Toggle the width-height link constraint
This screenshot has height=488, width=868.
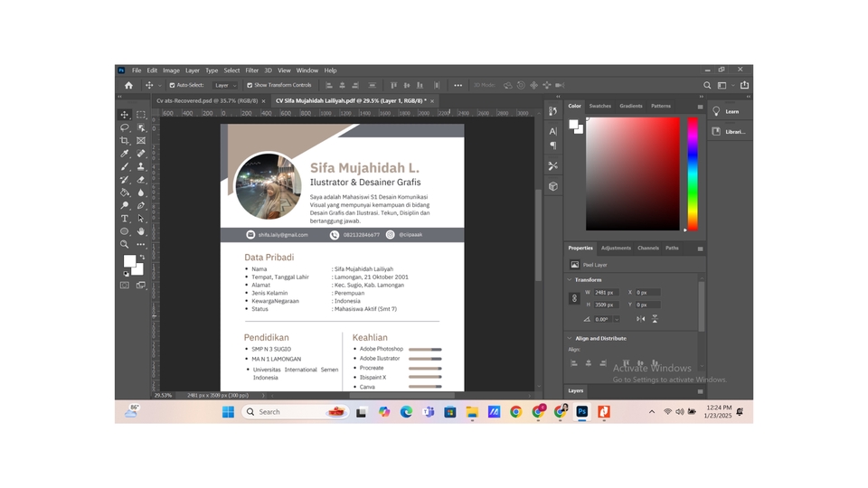[x=574, y=298]
